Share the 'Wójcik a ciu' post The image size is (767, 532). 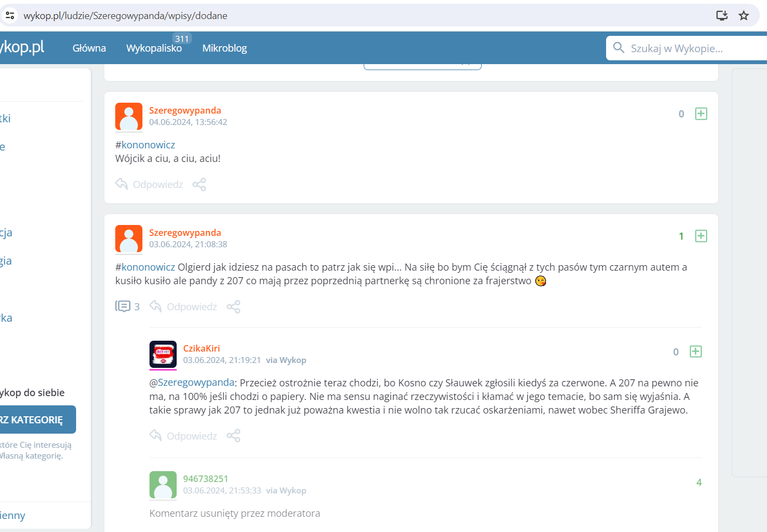click(x=199, y=184)
